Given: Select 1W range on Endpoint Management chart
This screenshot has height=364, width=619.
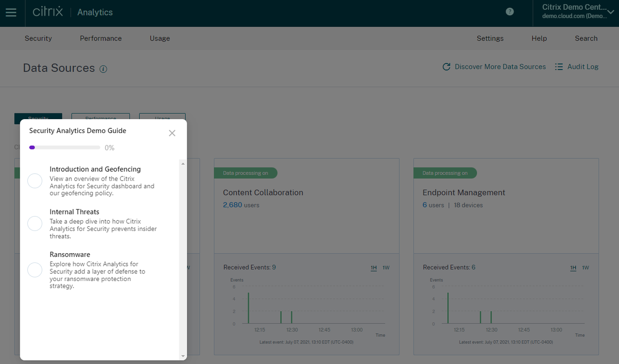Looking at the screenshot, I should 585,268.
